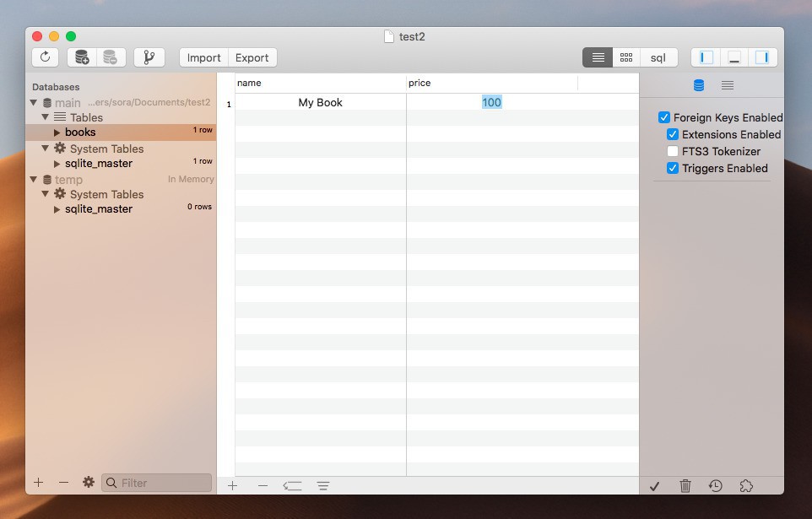The height and width of the screenshot is (519, 812).
Task: Open the history clock icon
Action: (715, 485)
